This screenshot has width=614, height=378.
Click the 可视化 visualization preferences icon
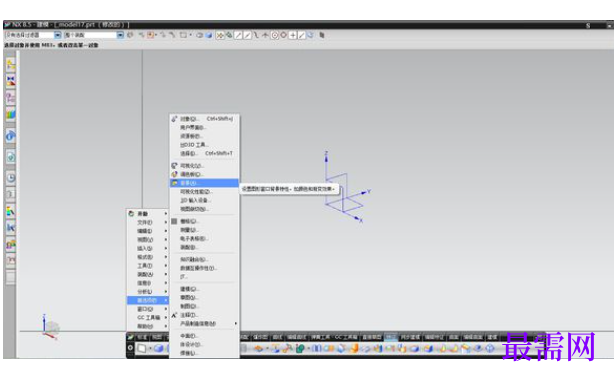tap(174, 165)
